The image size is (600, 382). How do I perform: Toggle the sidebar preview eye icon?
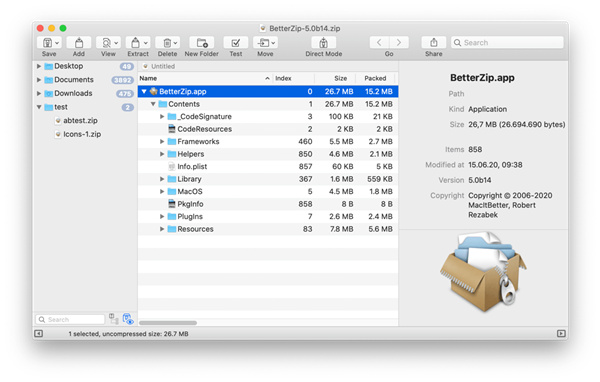128,319
